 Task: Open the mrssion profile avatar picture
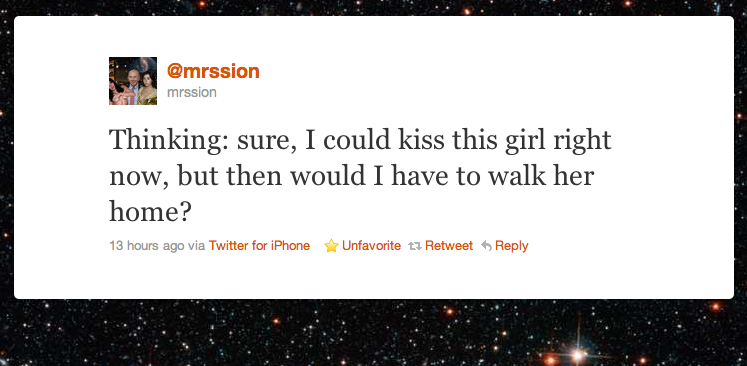(x=133, y=81)
